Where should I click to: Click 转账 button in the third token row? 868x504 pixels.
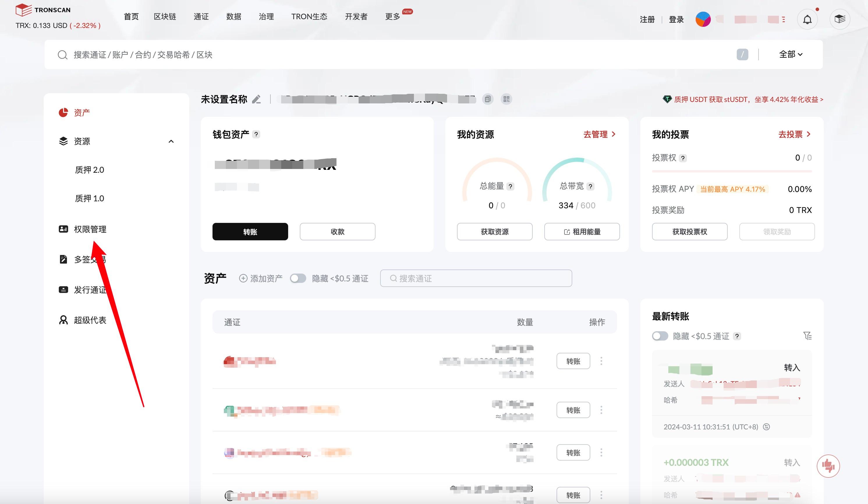click(x=573, y=452)
